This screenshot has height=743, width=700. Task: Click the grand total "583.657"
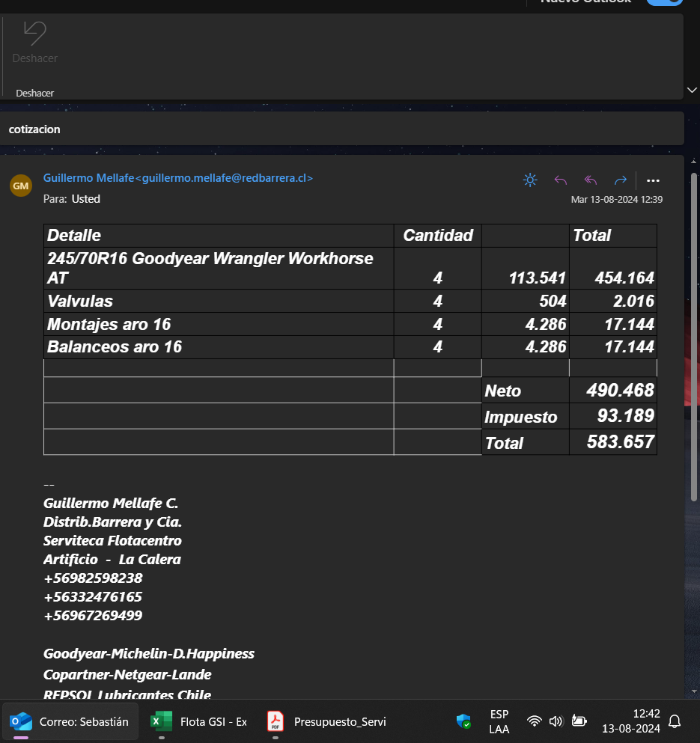tap(621, 442)
